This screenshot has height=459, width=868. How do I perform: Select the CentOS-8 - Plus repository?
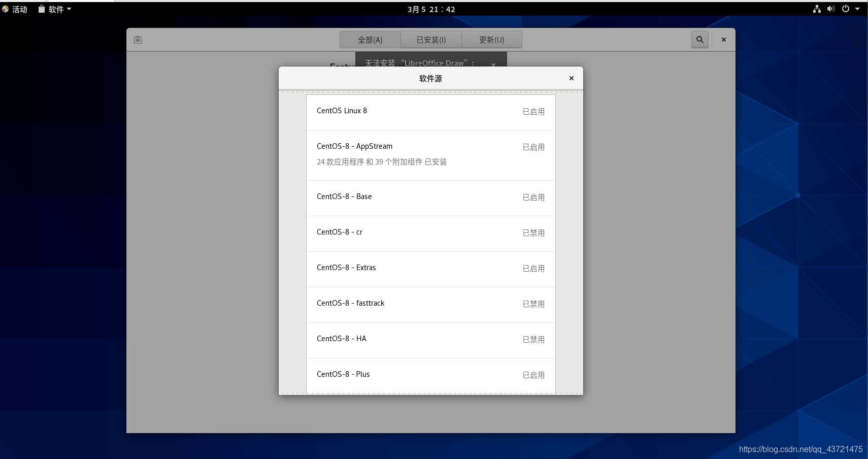[x=431, y=376]
